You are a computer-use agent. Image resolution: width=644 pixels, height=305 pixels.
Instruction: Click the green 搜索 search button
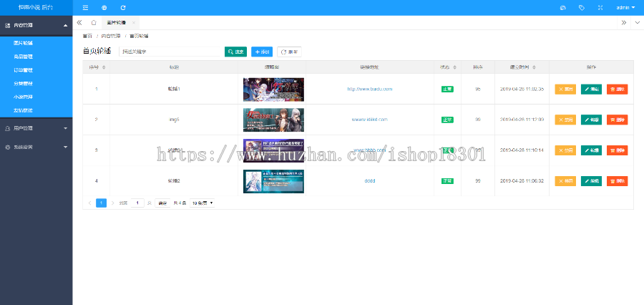235,52
